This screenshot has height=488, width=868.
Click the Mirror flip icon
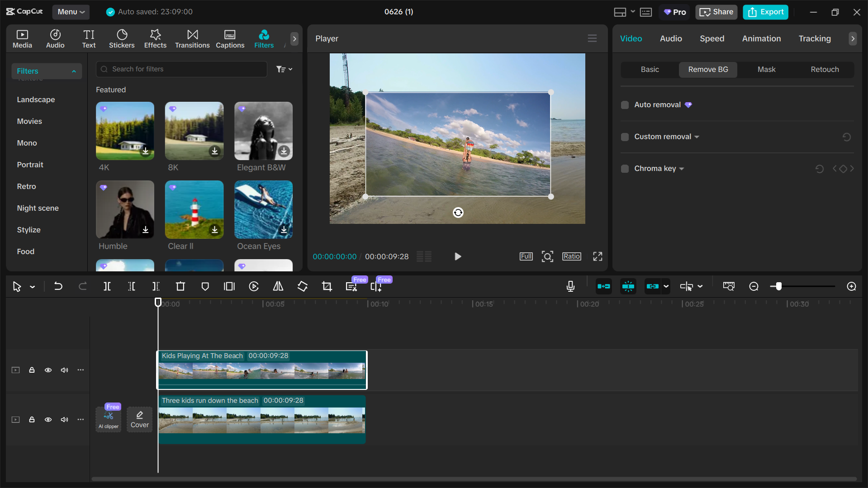point(278,286)
